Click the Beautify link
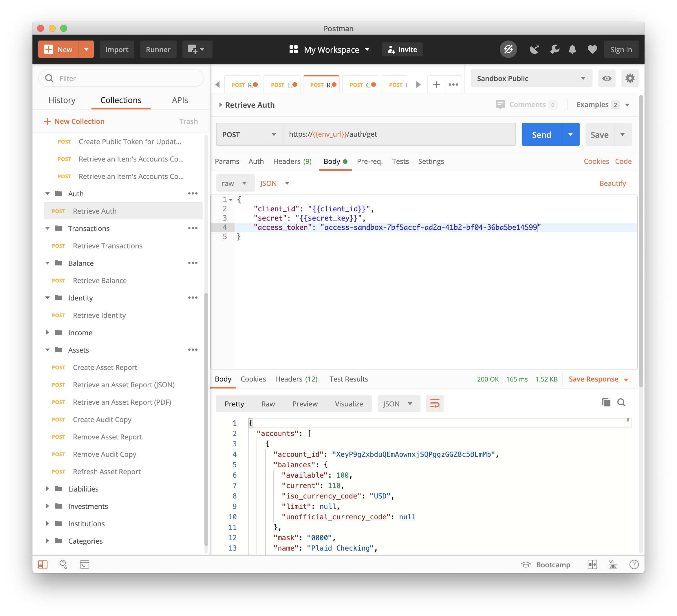The height and width of the screenshot is (616, 677). pos(612,183)
